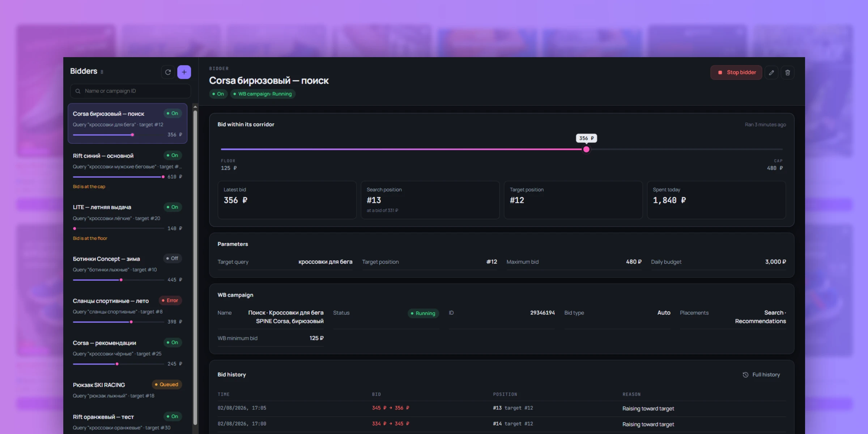Click the Search position #13 card

click(x=430, y=200)
